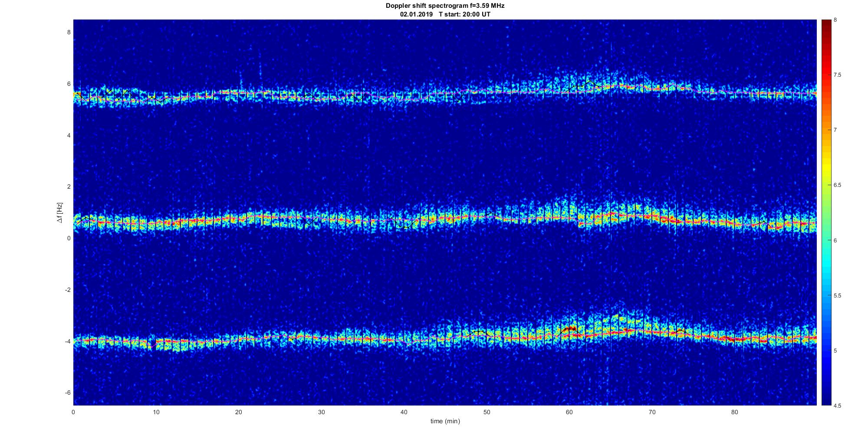Click the x-axis label 'time (min)'

[445, 421]
